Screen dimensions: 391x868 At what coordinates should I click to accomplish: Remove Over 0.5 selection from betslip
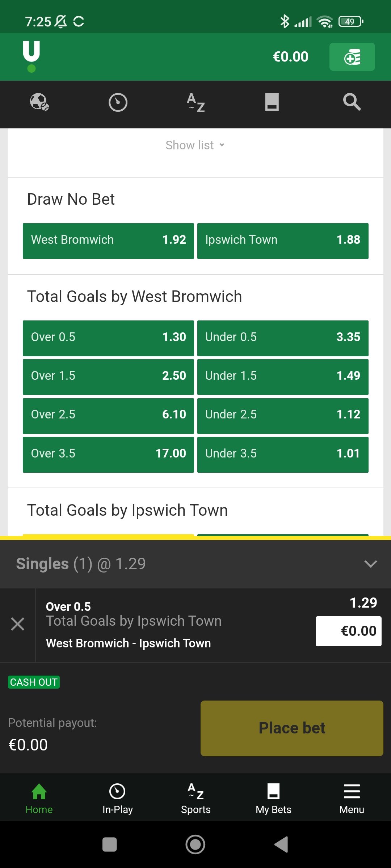tap(17, 624)
